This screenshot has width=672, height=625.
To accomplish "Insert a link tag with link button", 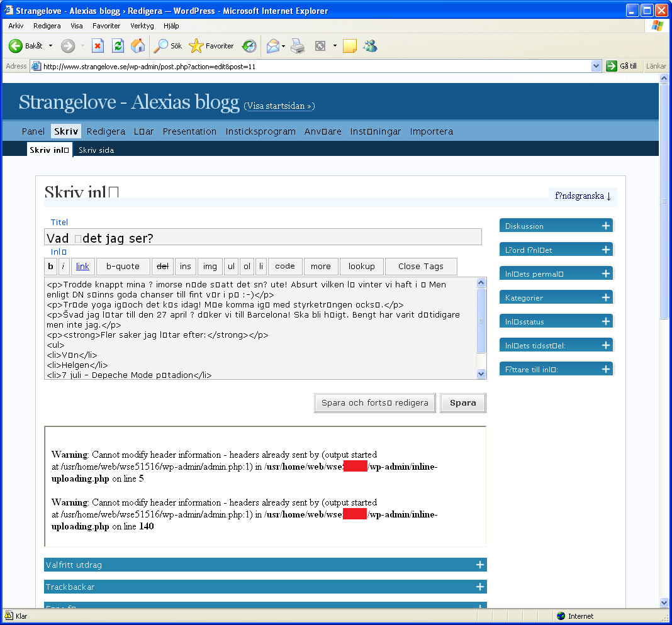I will (x=82, y=266).
